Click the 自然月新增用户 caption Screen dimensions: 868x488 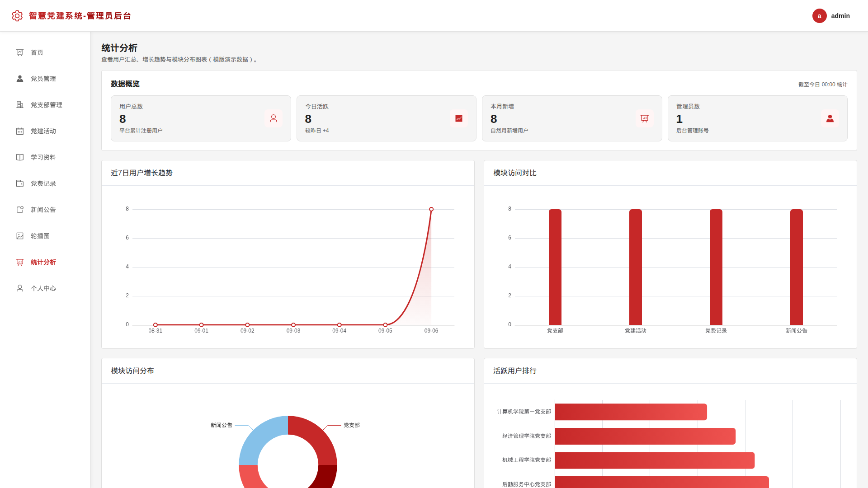(x=509, y=131)
